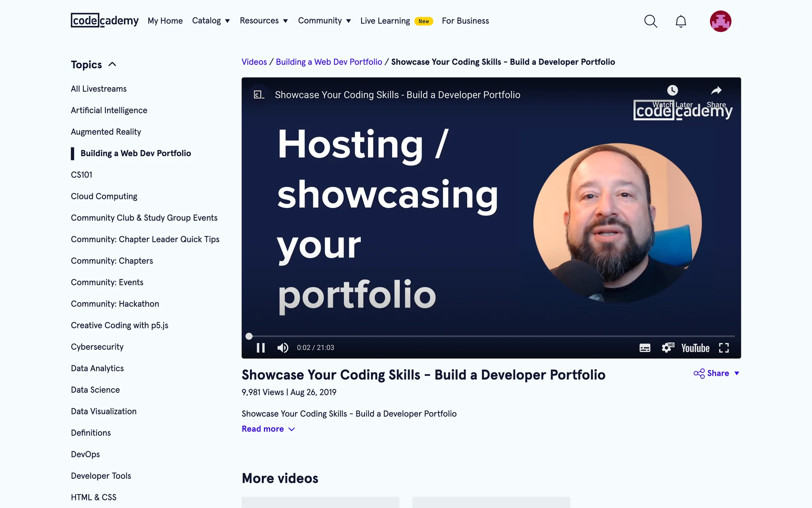Open the user profile avatar

click(x=720, y=21)
